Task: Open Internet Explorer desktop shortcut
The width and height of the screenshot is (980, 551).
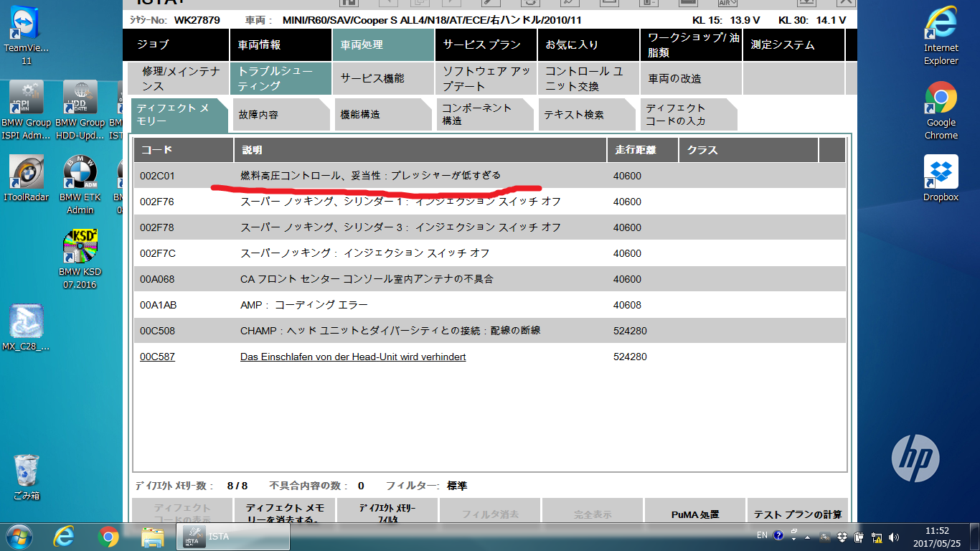Action: [941, 34]
